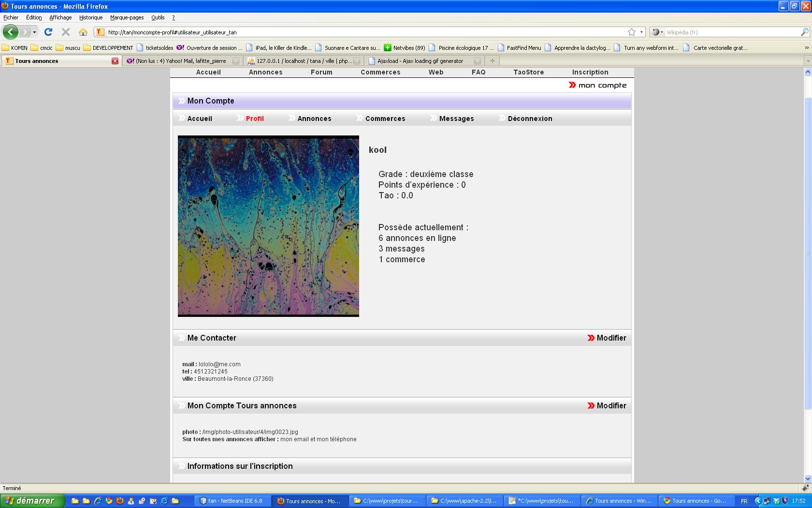
Task: Switch to the 127.0.0.1 phpMyAdmin tab
Action: [304, 61]
